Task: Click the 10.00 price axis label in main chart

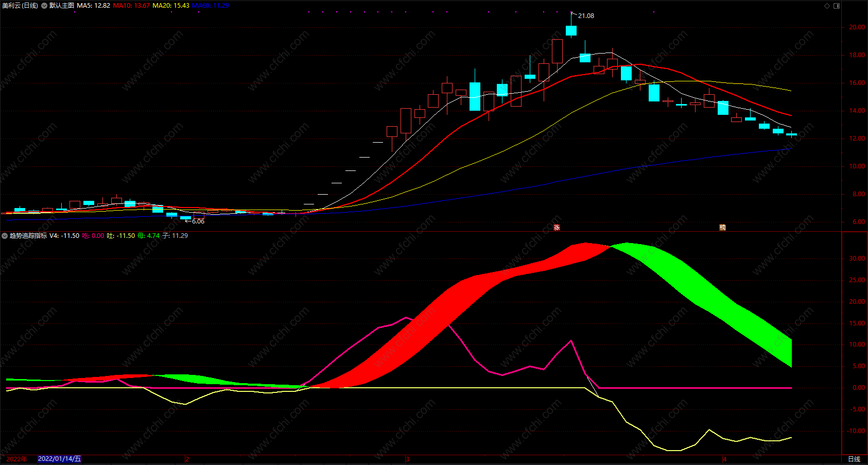Action: (x=857, y=166)
